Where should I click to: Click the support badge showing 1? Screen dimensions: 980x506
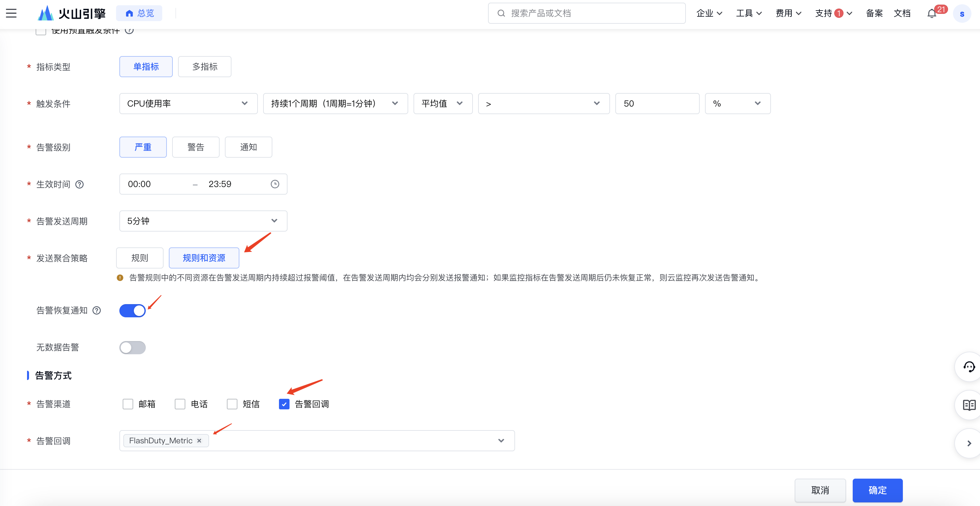[839, 13]
